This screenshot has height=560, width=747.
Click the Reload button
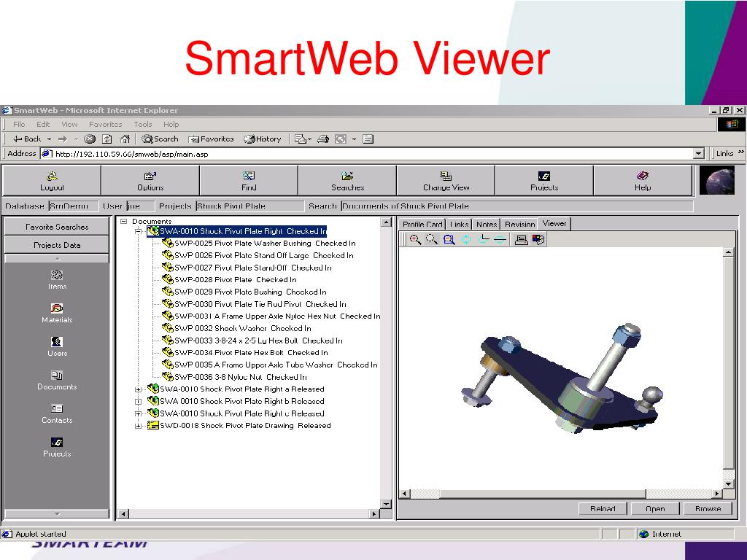[603, 508]
